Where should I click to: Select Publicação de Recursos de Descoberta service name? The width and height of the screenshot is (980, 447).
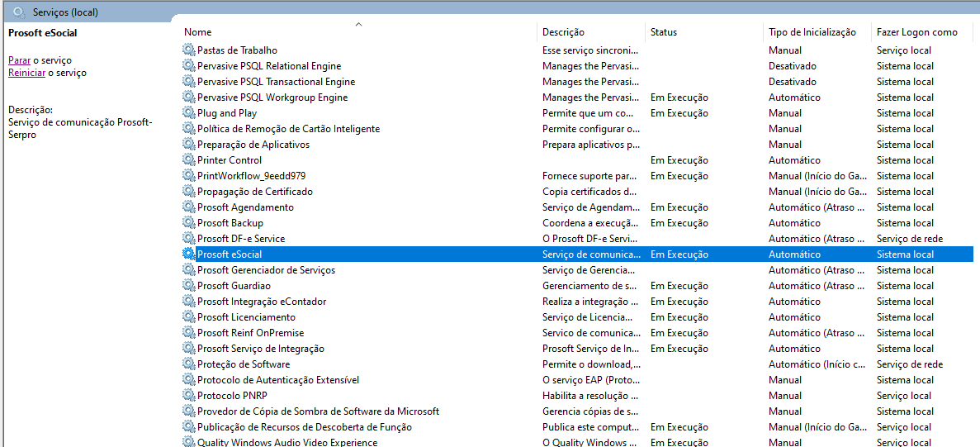(x=305, y=427)
